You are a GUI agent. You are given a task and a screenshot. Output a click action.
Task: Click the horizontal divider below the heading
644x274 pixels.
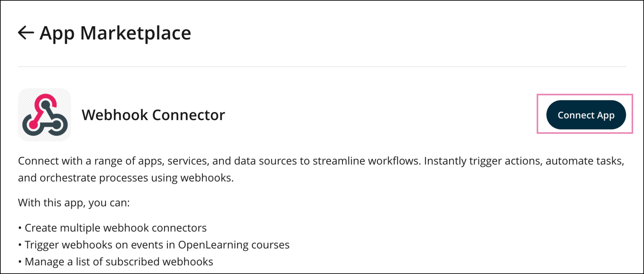click(322, 67)
